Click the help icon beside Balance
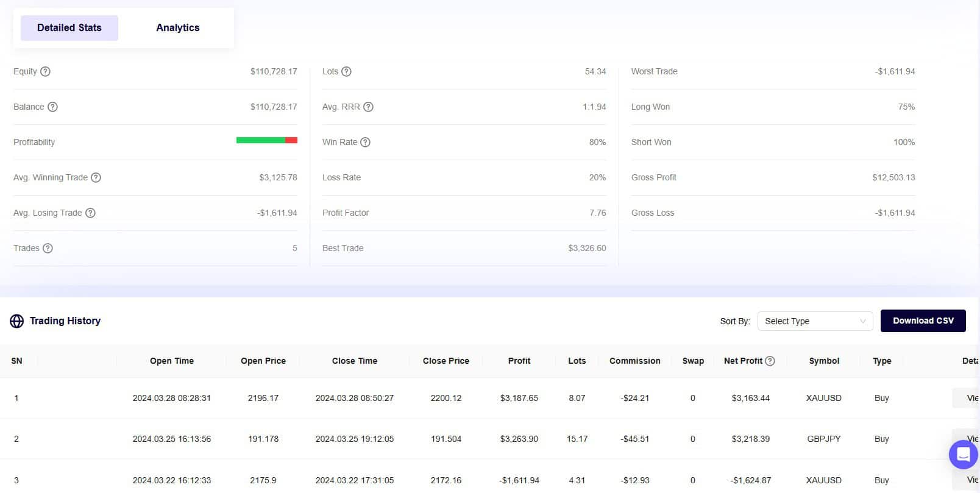The width and height of the screenshot is (980, 493). point(52,107)
